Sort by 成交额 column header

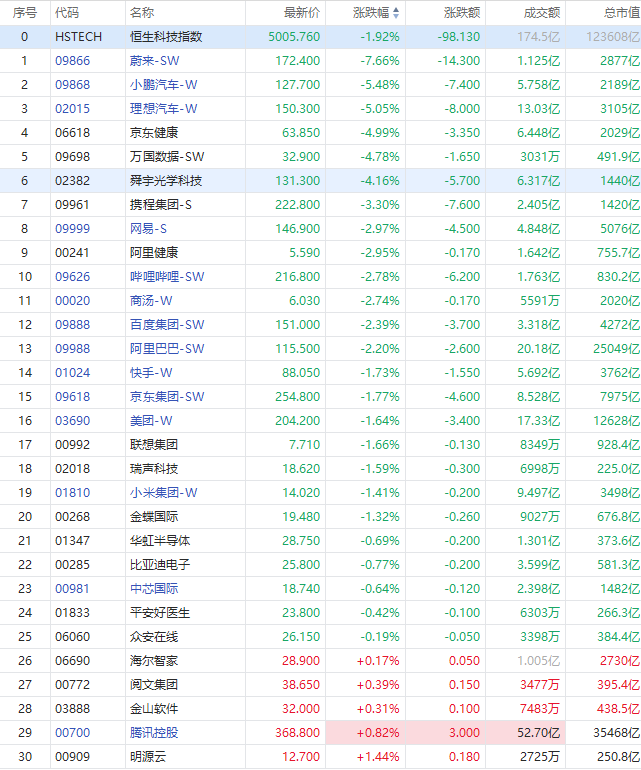(x=542, y=13)
